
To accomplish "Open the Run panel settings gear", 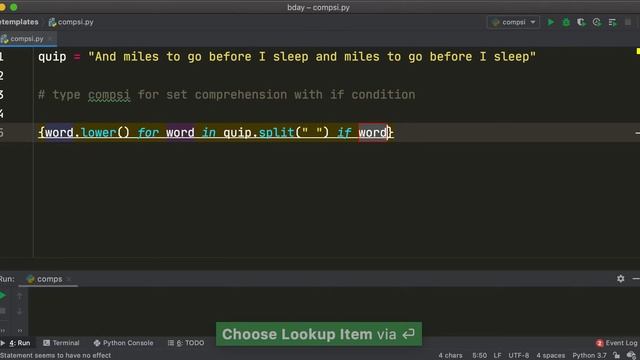I will tap(620, 279).
